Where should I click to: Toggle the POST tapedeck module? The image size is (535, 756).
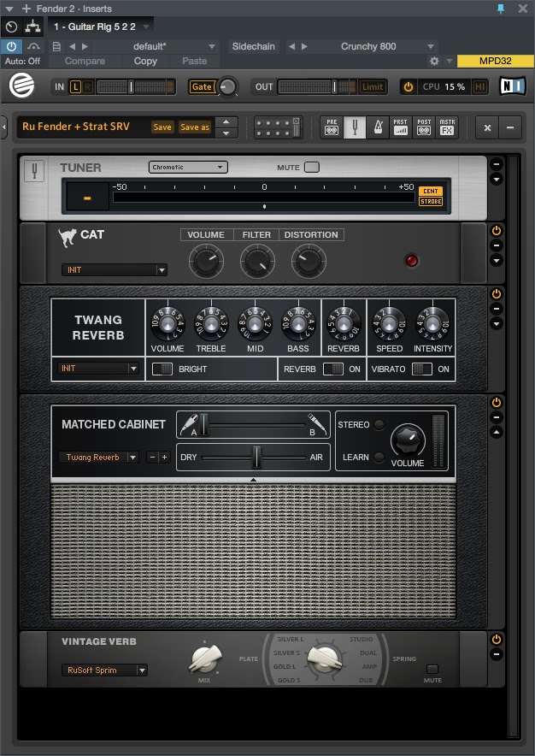click(424, 127)
